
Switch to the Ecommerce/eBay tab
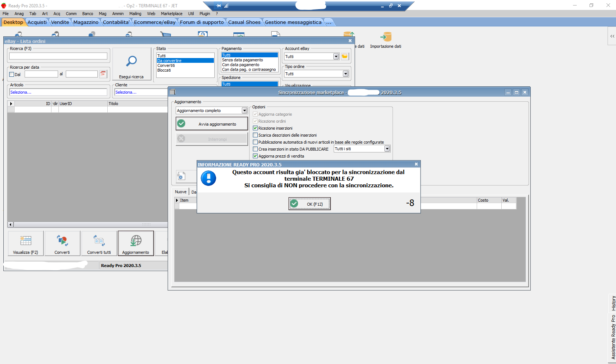pos(155,22)
